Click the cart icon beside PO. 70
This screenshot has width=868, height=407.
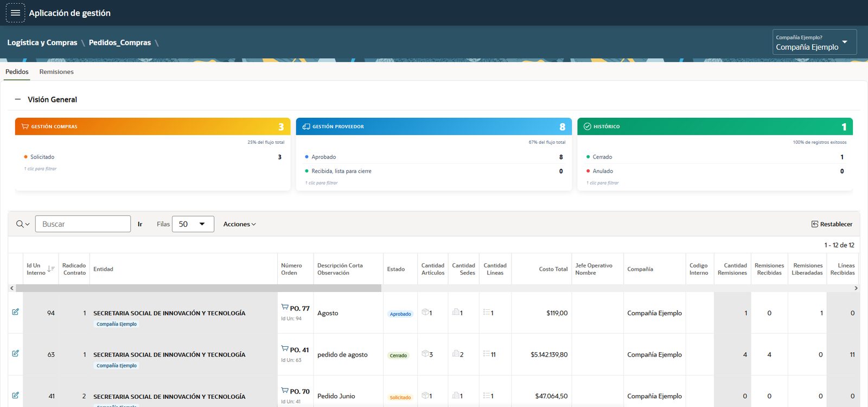click(285, 390)
